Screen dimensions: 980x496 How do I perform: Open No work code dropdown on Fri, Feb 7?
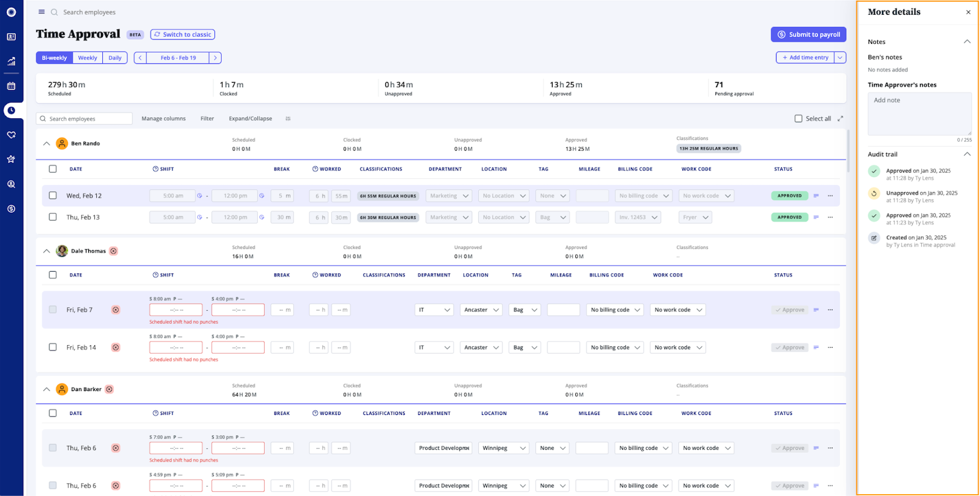[x=678, y=310]
